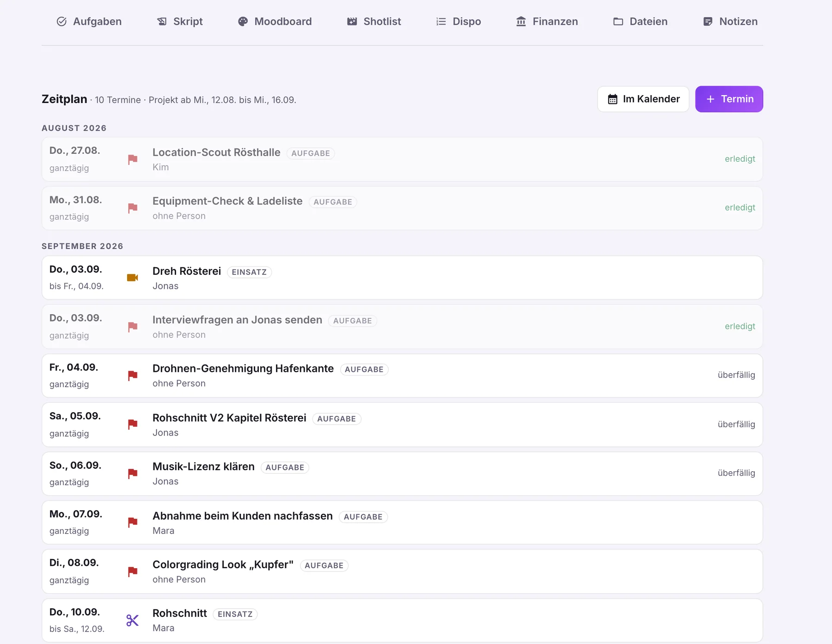Click the camera icon of Dreh Rösterei
The image size is (832, 644).
point(133,278)
